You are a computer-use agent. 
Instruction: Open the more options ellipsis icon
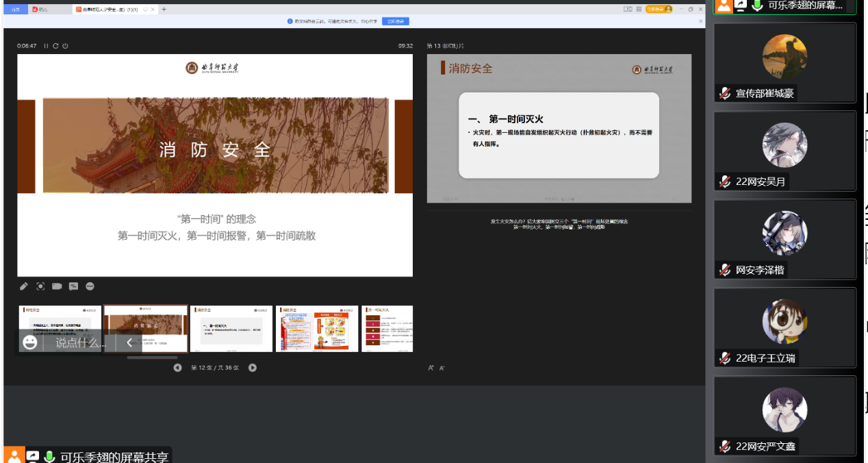tap(90, 286)
